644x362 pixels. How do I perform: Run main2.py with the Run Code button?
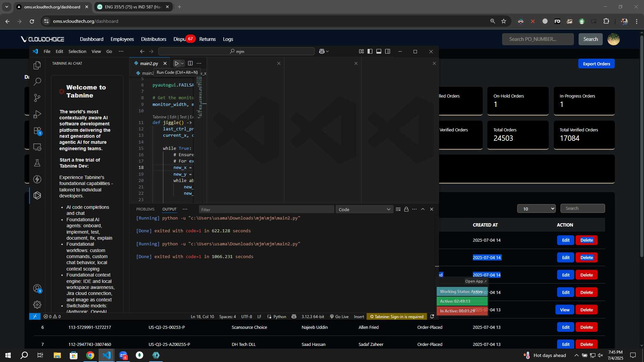176,63
